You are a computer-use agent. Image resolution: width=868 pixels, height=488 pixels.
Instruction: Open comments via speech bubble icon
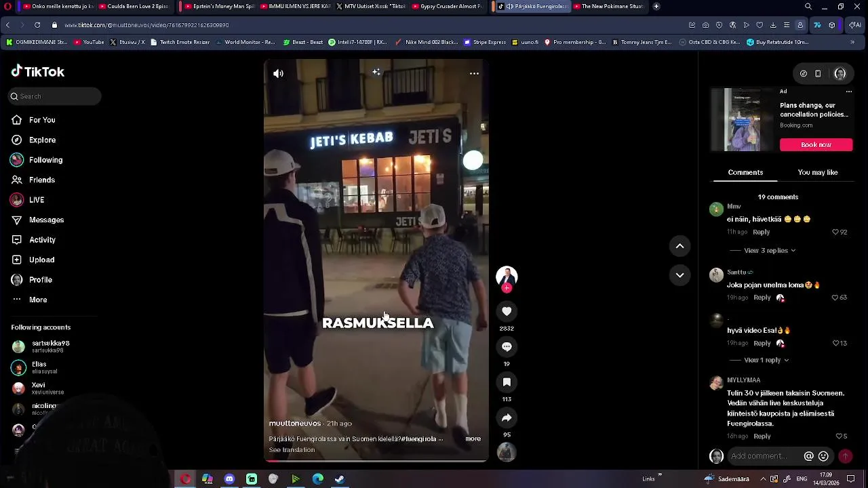[507, 346]
